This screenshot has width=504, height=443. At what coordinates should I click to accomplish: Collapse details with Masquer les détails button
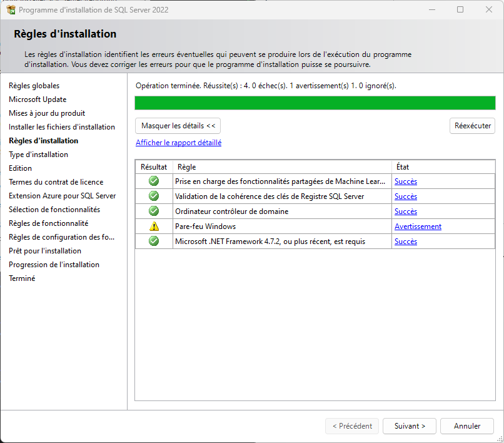point(178,126)
